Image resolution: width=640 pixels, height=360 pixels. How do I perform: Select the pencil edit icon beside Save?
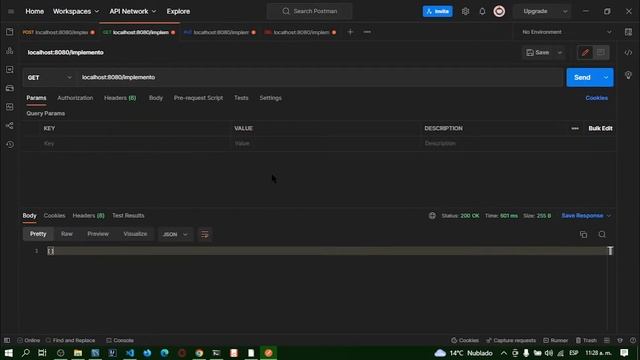tap(585, 52)
